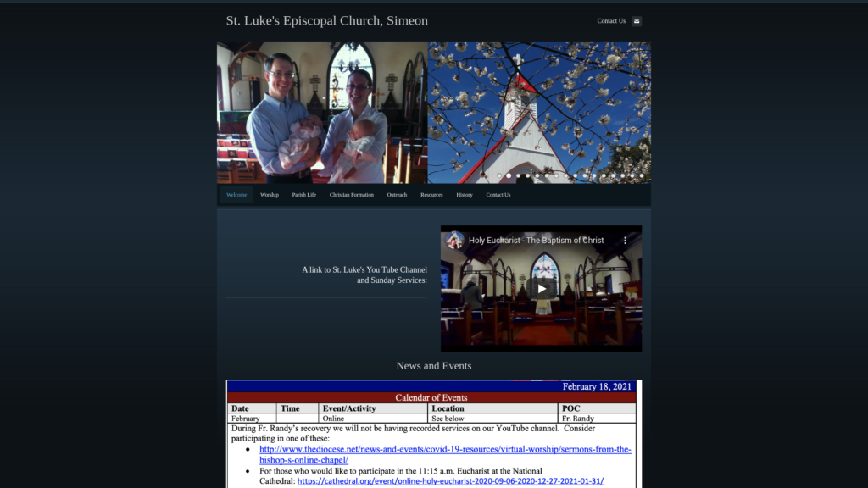Expand the Outreach menu
The height and width of the screenshot is (488, 868).
click(x=397, y=195)
